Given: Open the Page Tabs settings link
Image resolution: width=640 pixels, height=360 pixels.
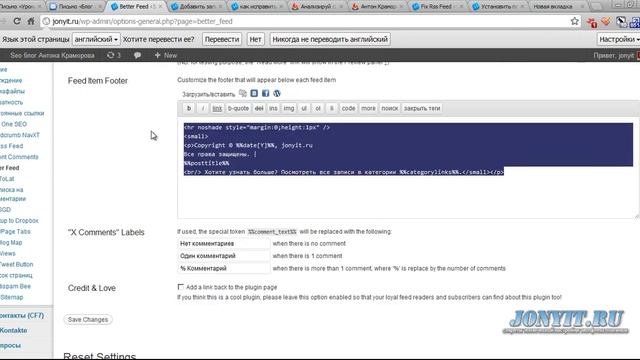Looking at the screenshot, I should tap(16, 231).
